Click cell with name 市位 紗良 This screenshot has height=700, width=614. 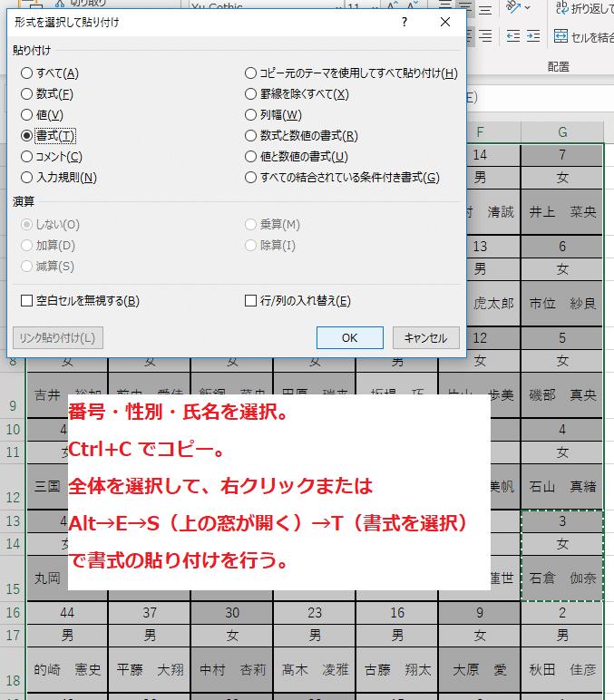562,304
